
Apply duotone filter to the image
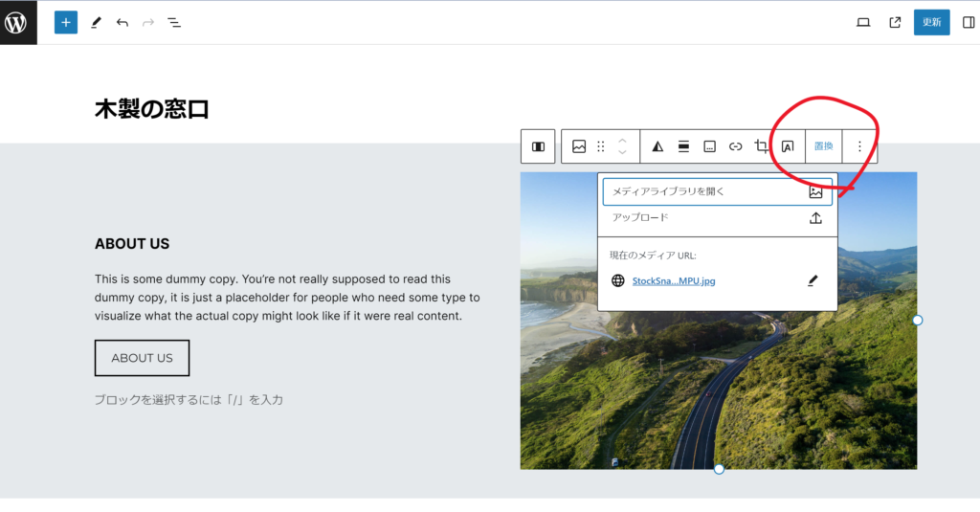point(657,146)
